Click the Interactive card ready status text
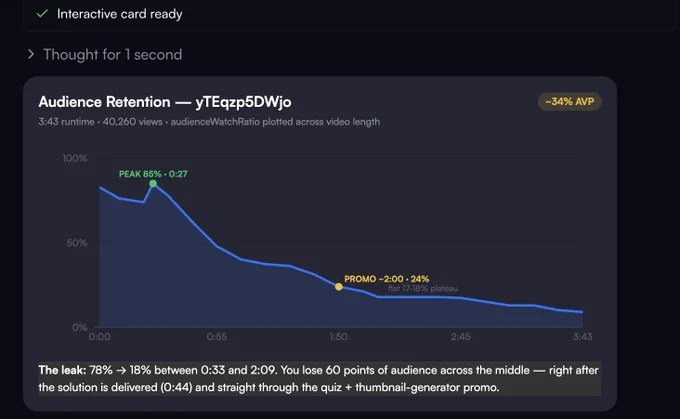 pos(120,14)
